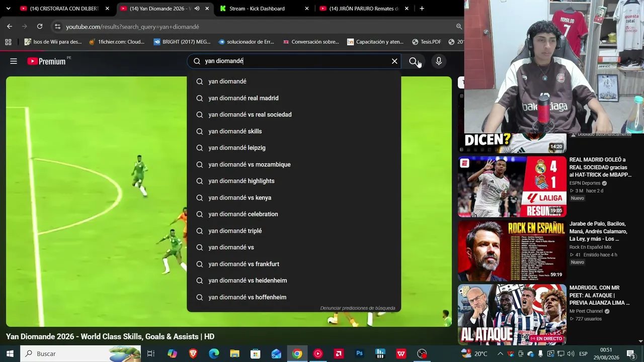Switch to Google Chrome on the taskbar

[297, 353]
